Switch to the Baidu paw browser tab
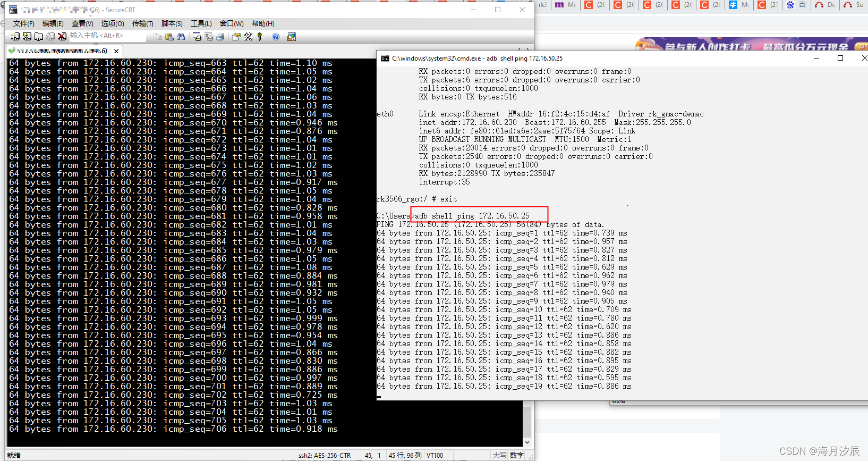The width and height of the screenshot is (868, 461). click(796, 5)
